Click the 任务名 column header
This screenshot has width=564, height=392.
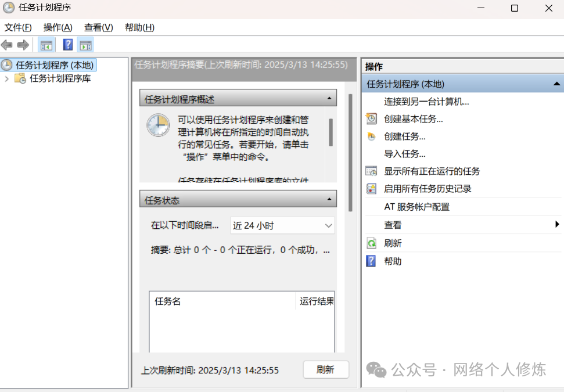point(168,301)
